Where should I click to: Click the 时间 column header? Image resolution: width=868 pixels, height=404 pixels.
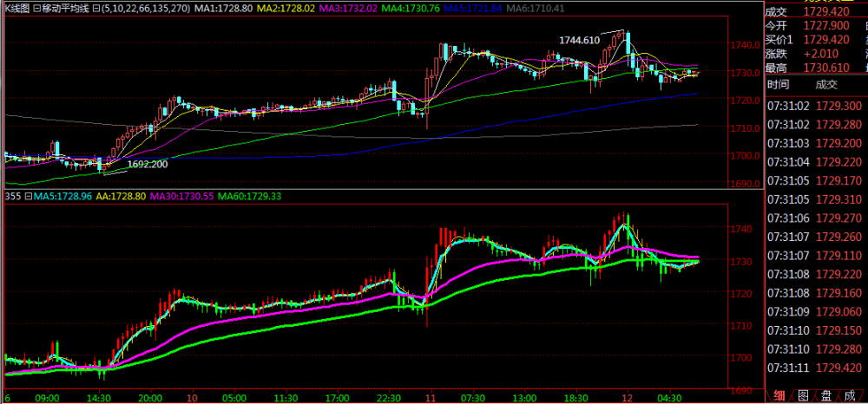point(779,85)
